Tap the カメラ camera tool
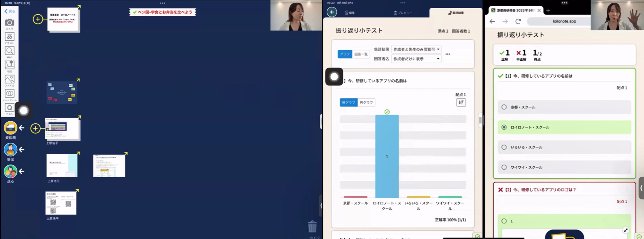Image resolution: width=644 pixels, height=239 pixels. coord(10,24)
